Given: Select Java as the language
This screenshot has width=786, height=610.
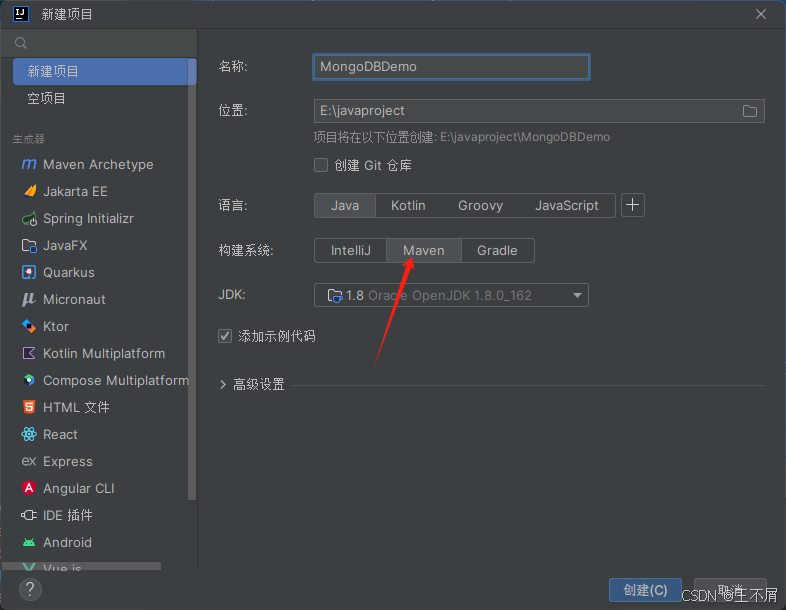Looking at the screenshot, I should tap(345, 206).
